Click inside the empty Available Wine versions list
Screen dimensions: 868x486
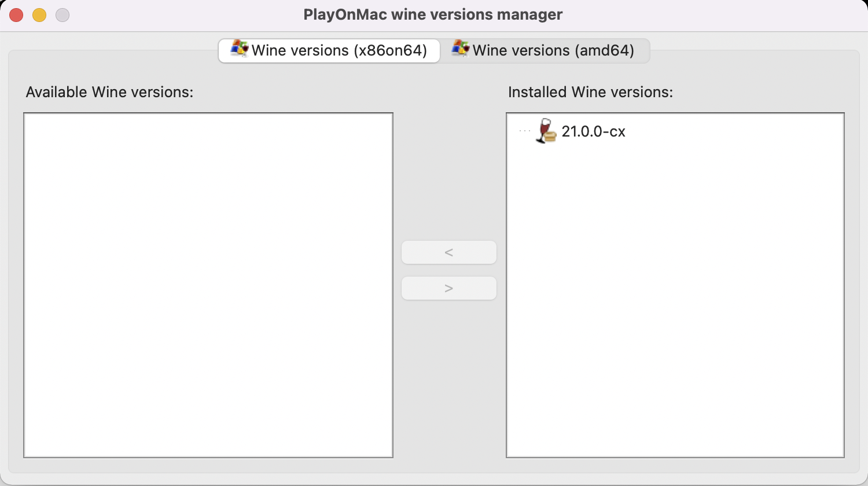pos(208,285)
